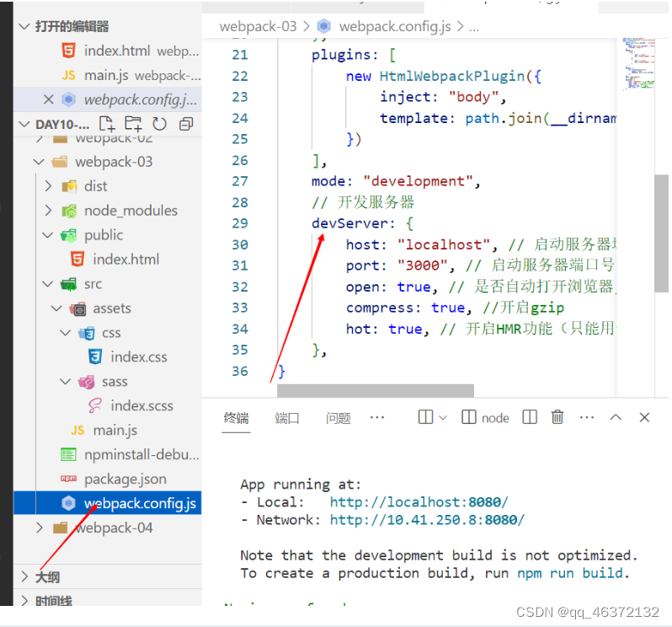The height and width of the screenshot is (627, 672).
Task: Open the npminstall-debug log file
Action: tap(141, 454)
